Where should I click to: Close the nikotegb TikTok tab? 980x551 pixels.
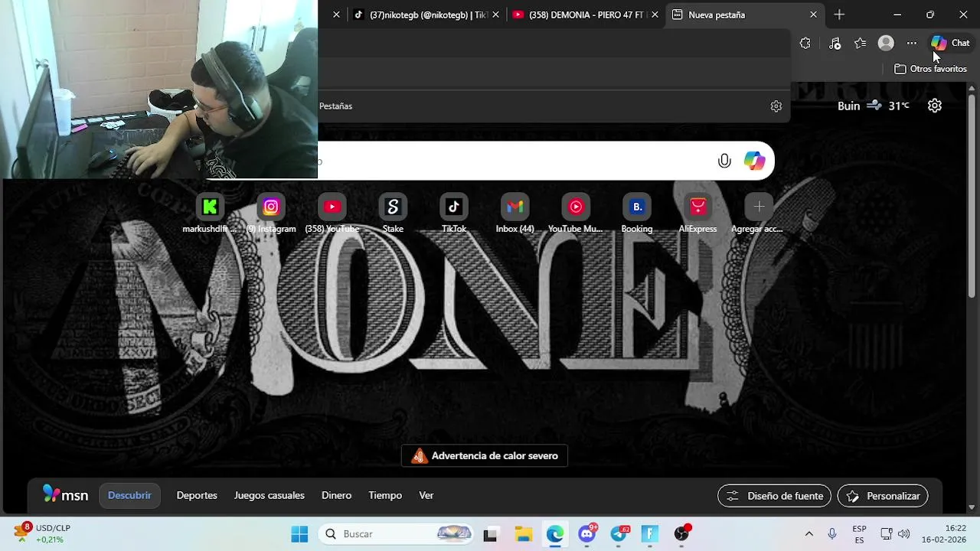tap(495, 15)
